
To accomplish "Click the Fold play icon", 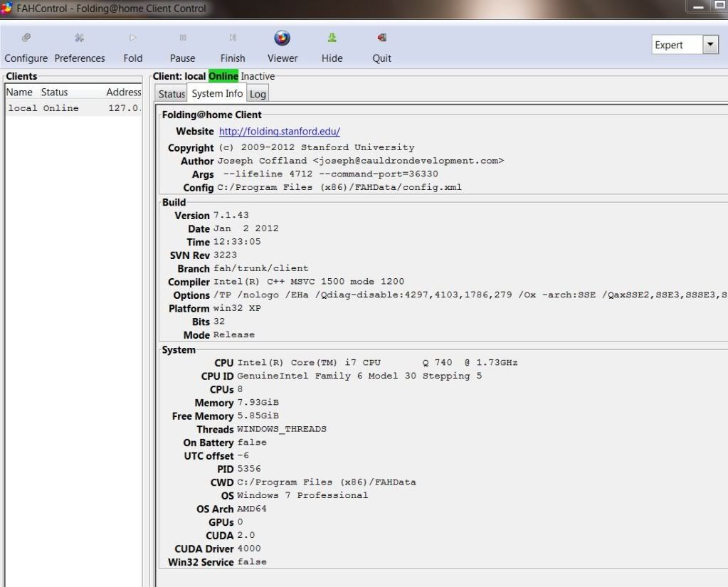I will click(x=133, y=38).
